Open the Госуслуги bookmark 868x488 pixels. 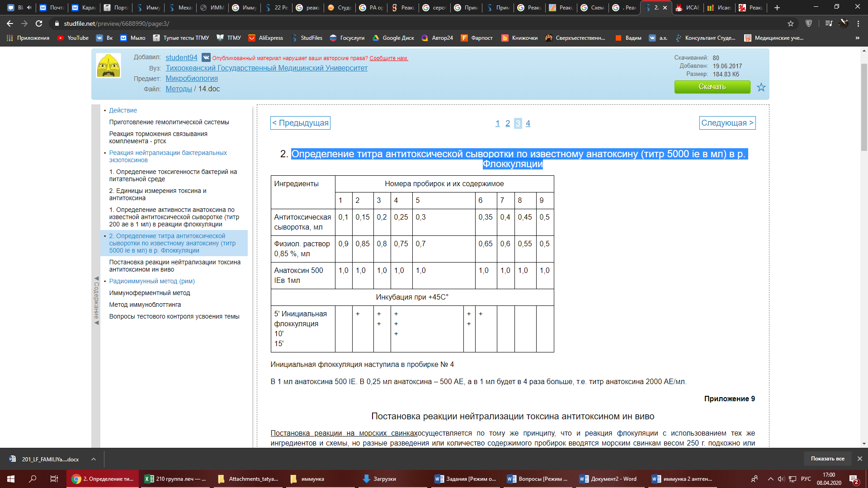point(347,38)
